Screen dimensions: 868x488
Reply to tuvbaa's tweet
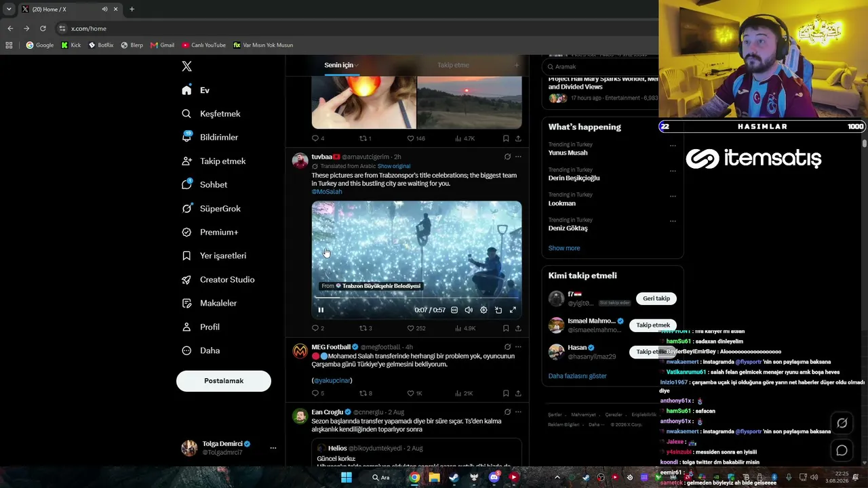point(317,328)
